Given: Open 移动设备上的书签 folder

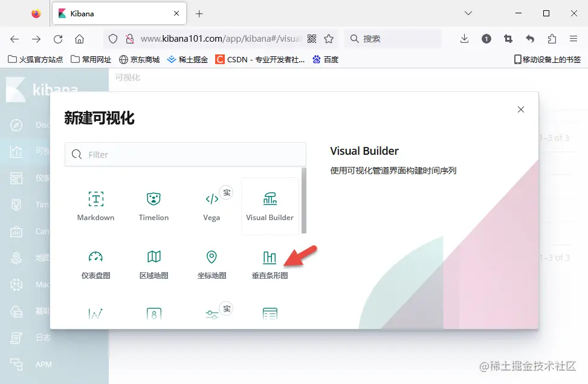Looking at the screenshot, I should click(547, 59).
